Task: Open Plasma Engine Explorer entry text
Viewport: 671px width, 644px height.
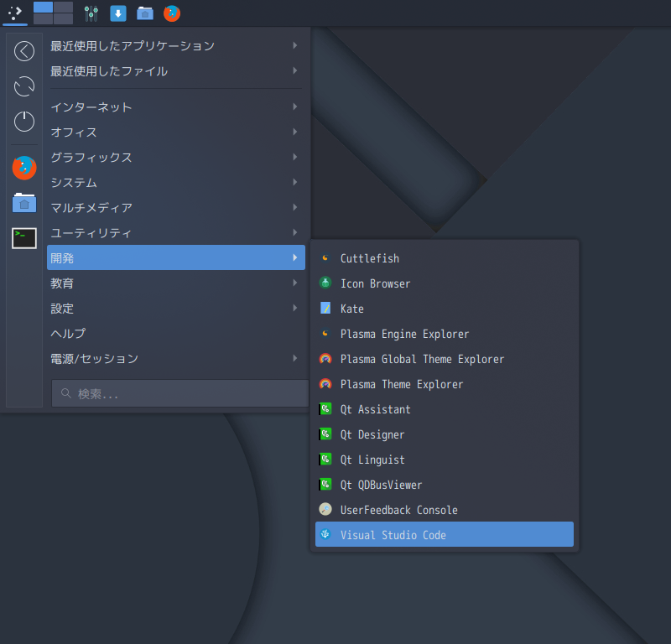Action: [405, 335]
